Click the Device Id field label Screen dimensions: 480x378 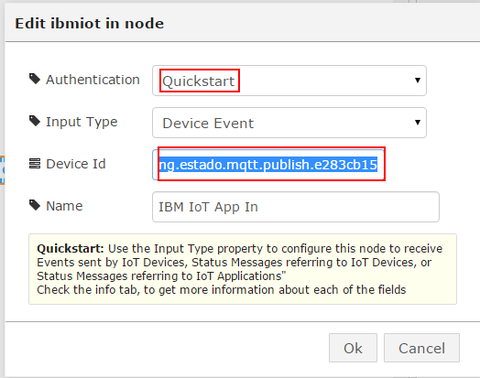(x=76, y=164)
